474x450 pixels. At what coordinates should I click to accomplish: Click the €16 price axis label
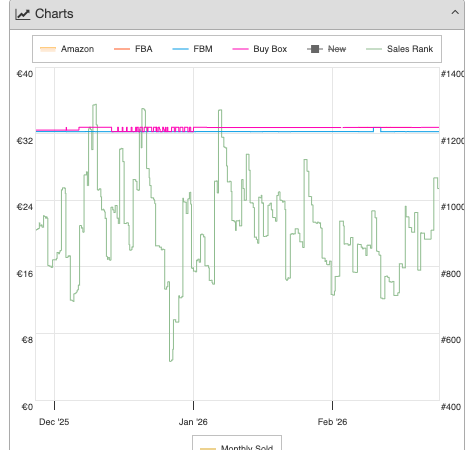[x=25, y=274]
